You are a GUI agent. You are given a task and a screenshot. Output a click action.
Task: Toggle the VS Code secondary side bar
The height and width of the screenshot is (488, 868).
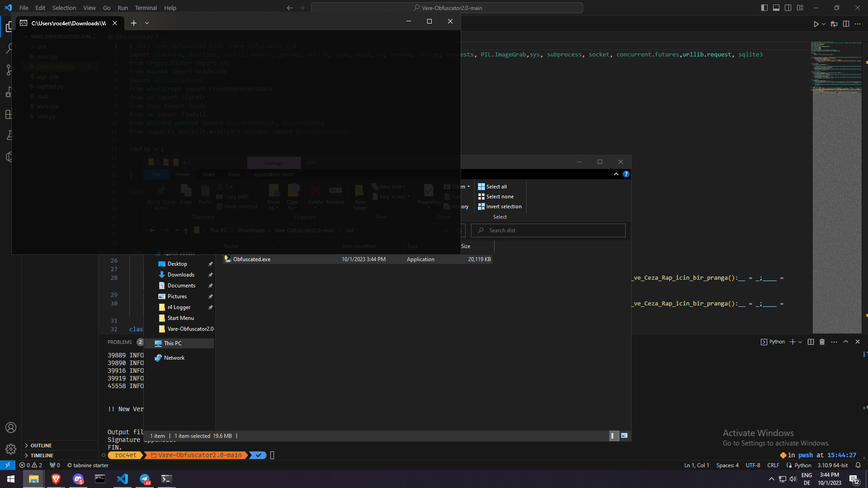tap(788, 8)
